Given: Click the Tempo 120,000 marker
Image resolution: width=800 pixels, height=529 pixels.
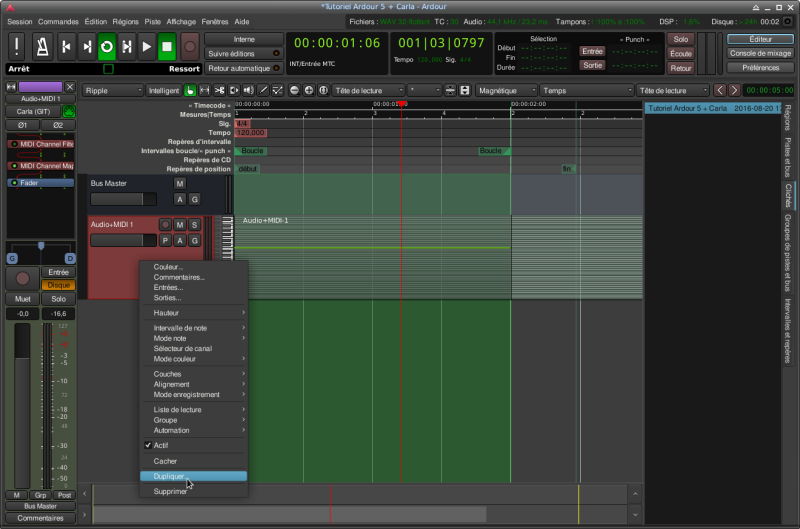Looking at the screenshot, I should pyautogui.click(x=251, y=132).
